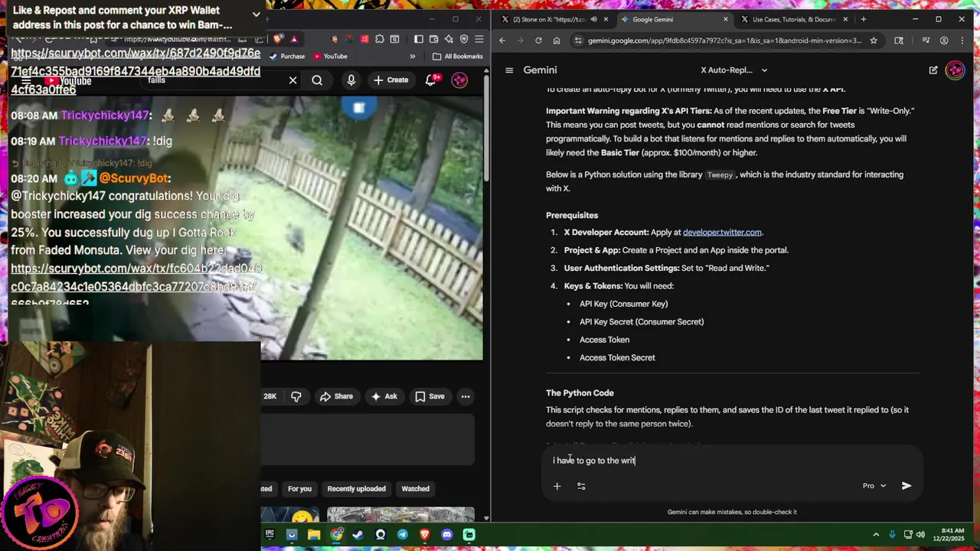
Task: Clear the YouTube search box
Action: (x=292, y=80)
